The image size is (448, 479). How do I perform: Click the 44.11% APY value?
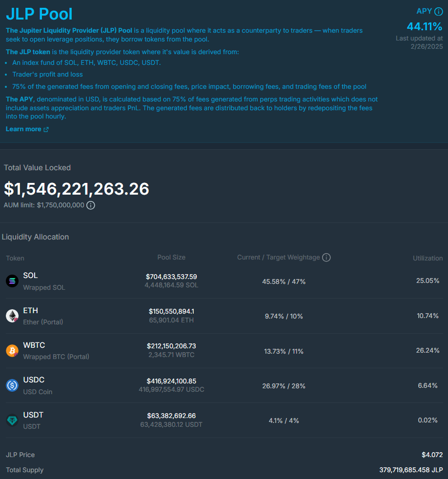425,26
